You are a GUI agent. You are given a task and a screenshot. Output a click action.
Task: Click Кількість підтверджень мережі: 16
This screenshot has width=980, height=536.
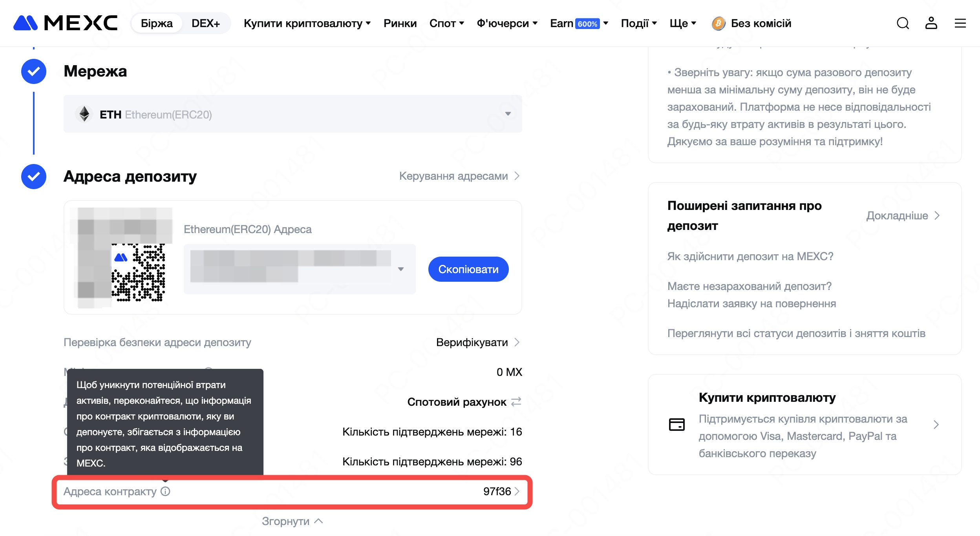click(432, 432)
